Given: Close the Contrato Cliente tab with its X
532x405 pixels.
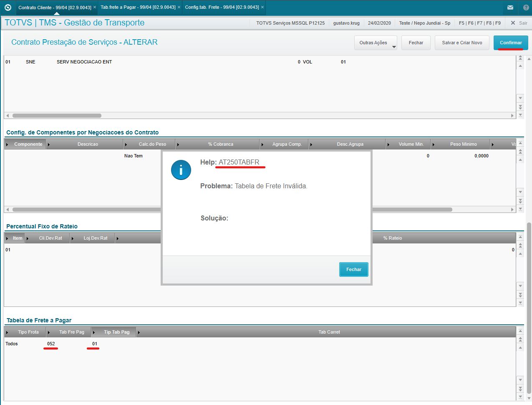Looking at the screenshot, I should [95, 7].
